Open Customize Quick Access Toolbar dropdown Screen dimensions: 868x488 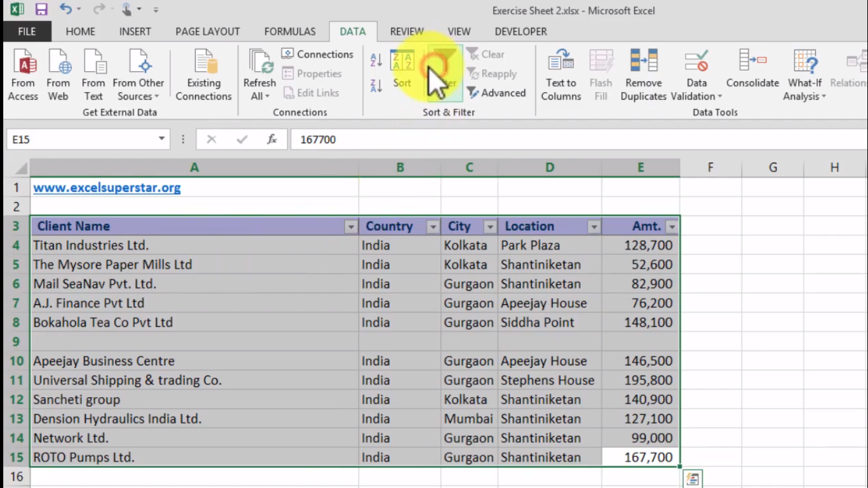tap(156, 10)
